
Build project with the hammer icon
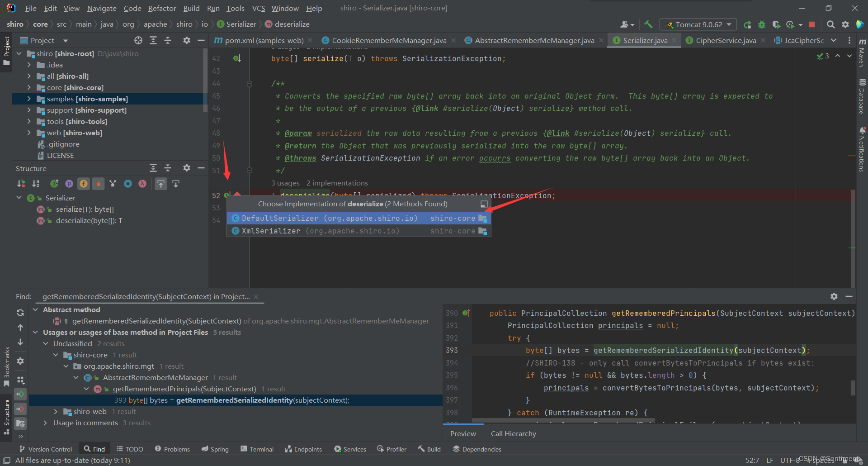(x=648, y=24)
